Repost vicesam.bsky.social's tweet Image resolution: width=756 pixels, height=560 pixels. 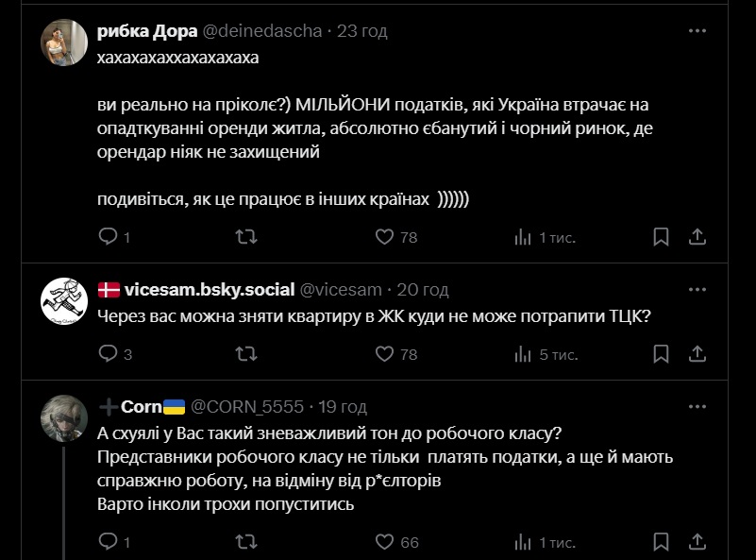coord(245,354)
